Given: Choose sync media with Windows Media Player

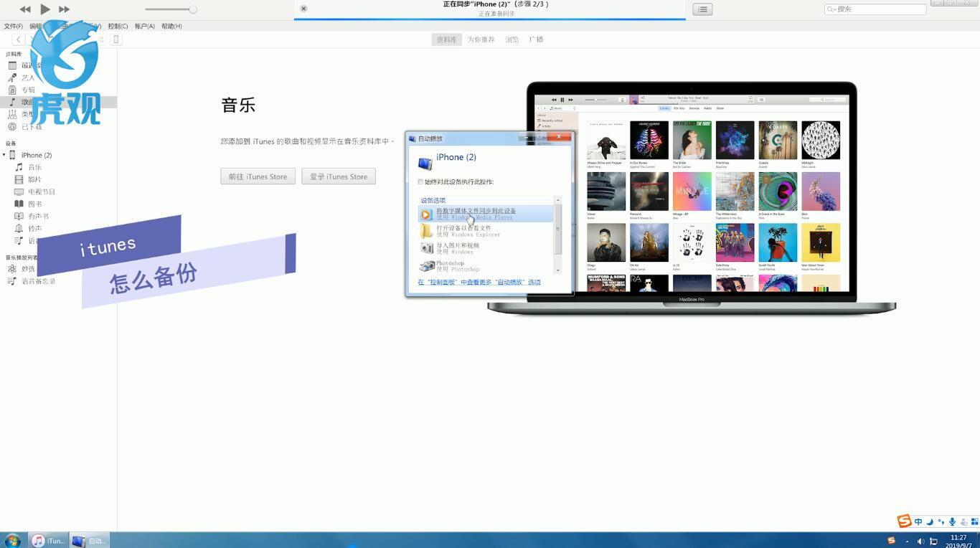Looking at the screenshot, I should tap(486, 214).
